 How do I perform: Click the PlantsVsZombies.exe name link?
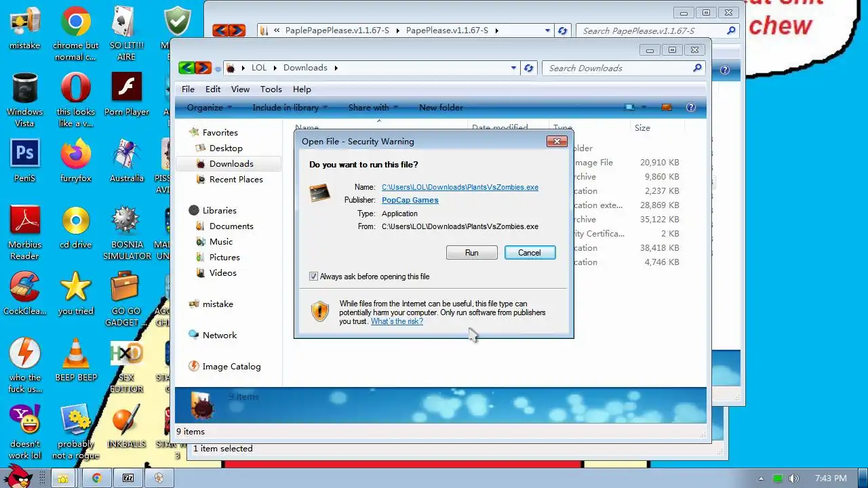click(460, 187)
